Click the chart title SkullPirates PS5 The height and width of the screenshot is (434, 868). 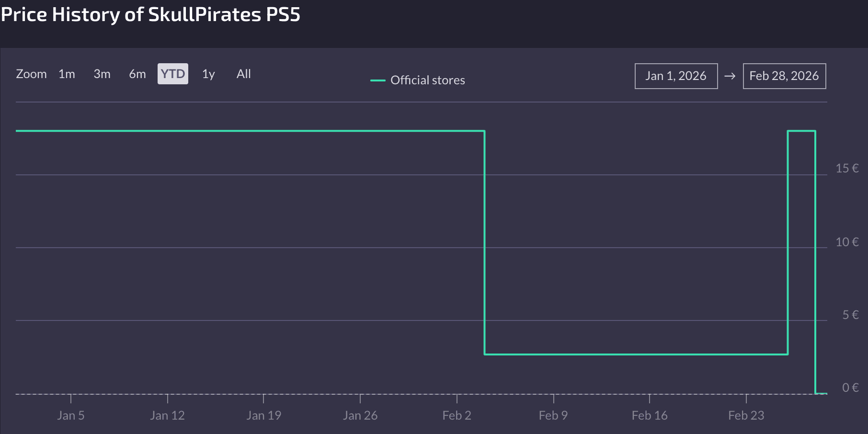click(x=224, y=14)
